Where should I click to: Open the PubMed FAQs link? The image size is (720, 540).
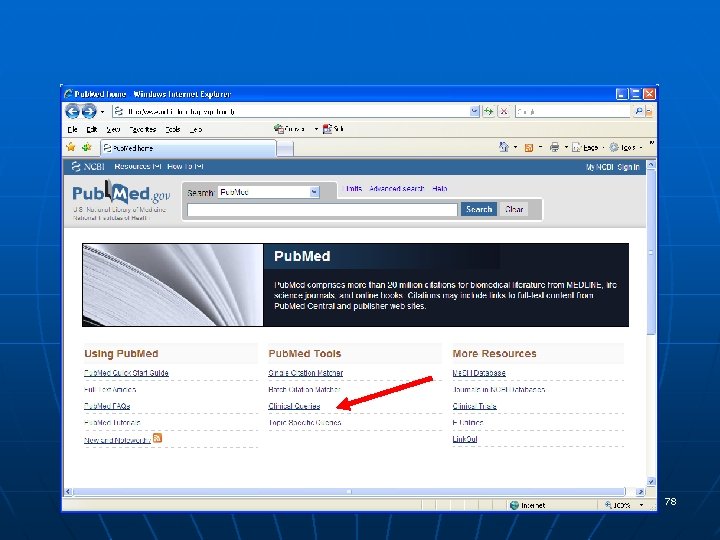(x=107, y=406)
